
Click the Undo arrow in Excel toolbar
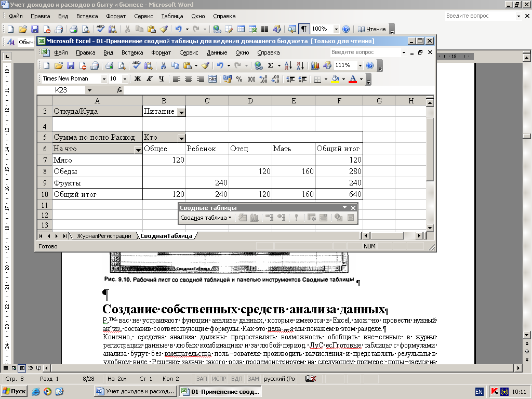220,65
